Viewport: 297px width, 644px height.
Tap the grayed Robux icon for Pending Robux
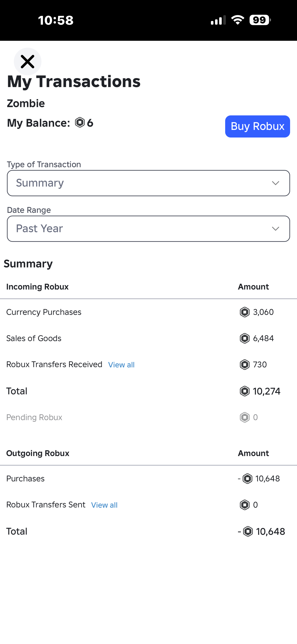tap(245, 417)
